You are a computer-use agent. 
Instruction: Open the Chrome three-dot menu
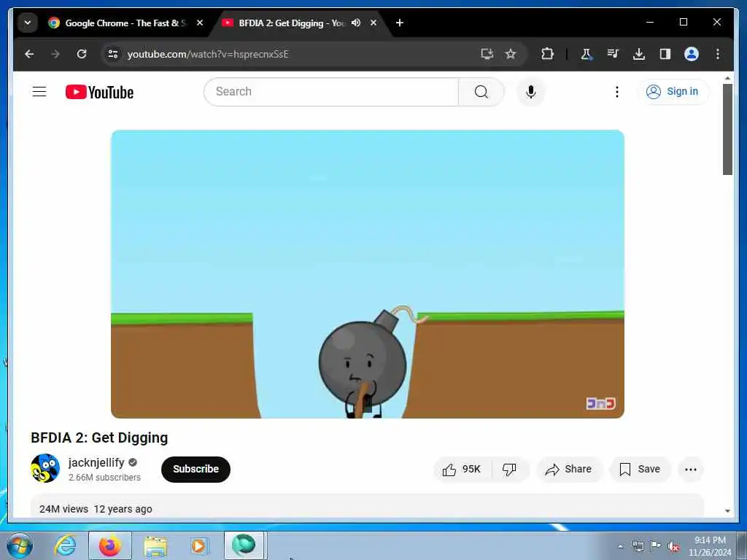pos(718,54)
